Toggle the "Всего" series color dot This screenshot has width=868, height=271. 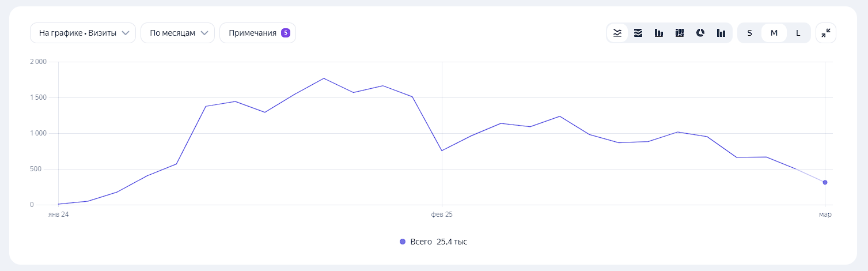pyautogui.click(x=403, y=242)
